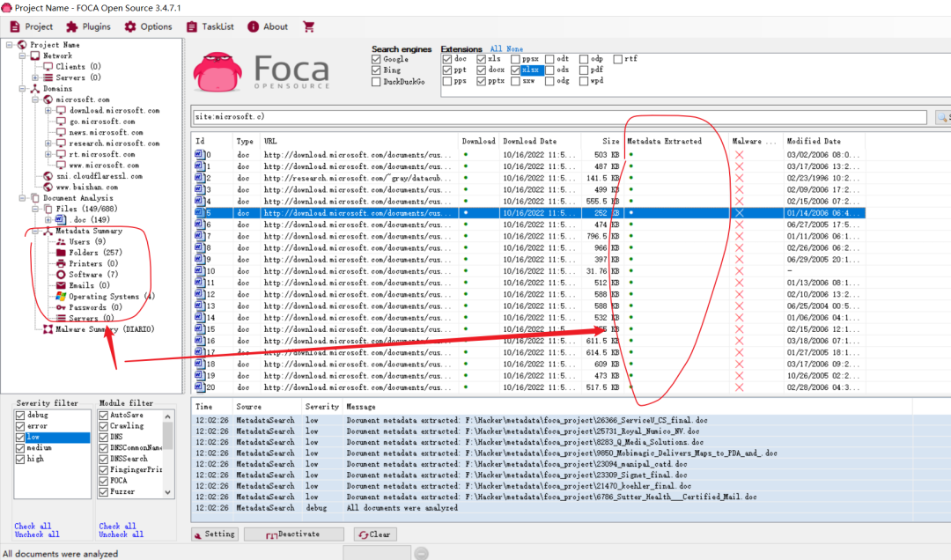The image size is (951, 560).
Task: Collapse the Document Analysis node
Action: (22, 198)
